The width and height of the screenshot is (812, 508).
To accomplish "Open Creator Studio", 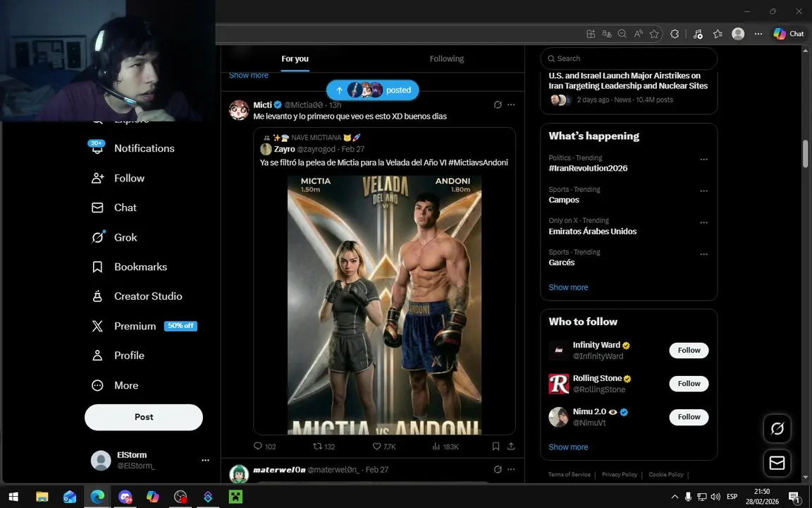I will pos(137,296).
